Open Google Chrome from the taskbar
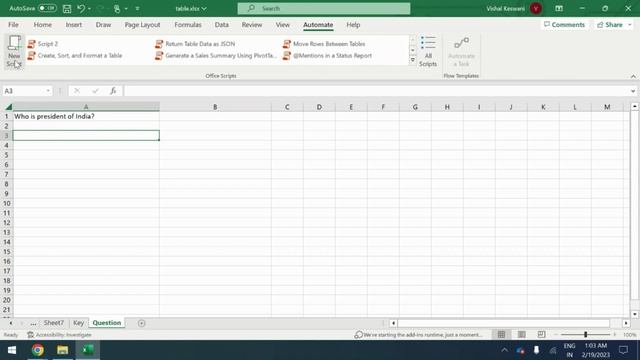640x360 pixels. tap(38, 350)
